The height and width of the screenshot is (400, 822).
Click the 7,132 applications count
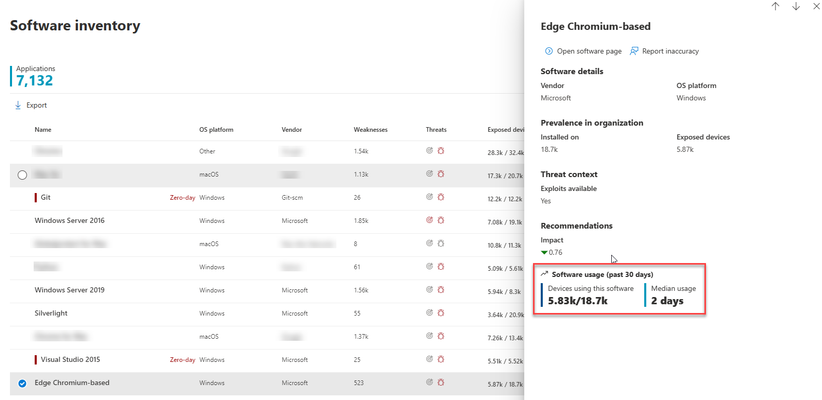[35, 80]
